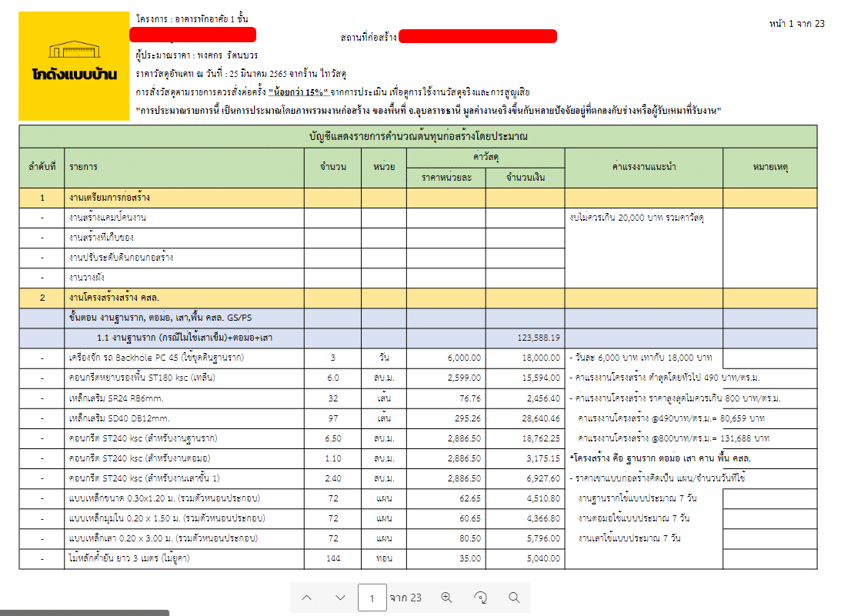Viewport: 841px width, 616px height.
Task: Go to previous page using up chevron
Action: coord(308,597)
